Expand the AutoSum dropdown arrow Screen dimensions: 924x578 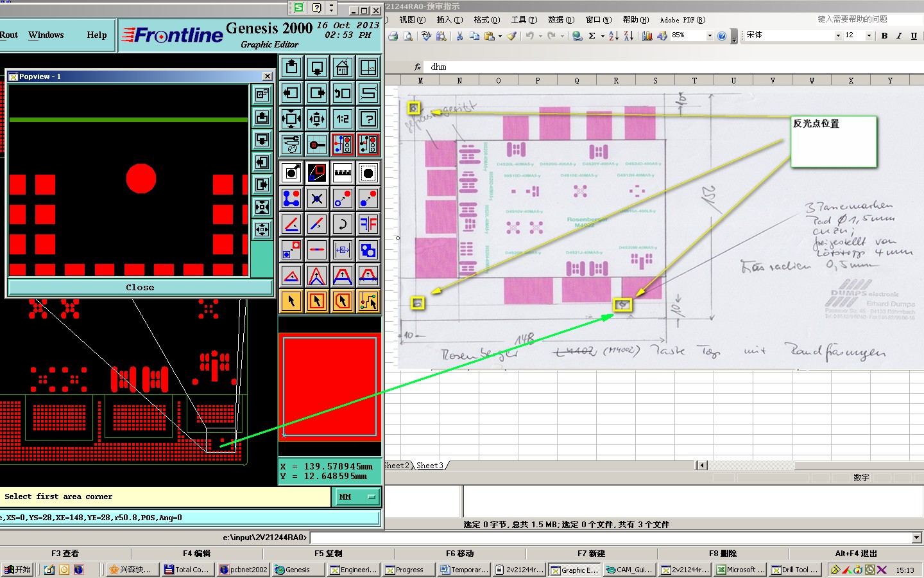[x=603, y=36]
